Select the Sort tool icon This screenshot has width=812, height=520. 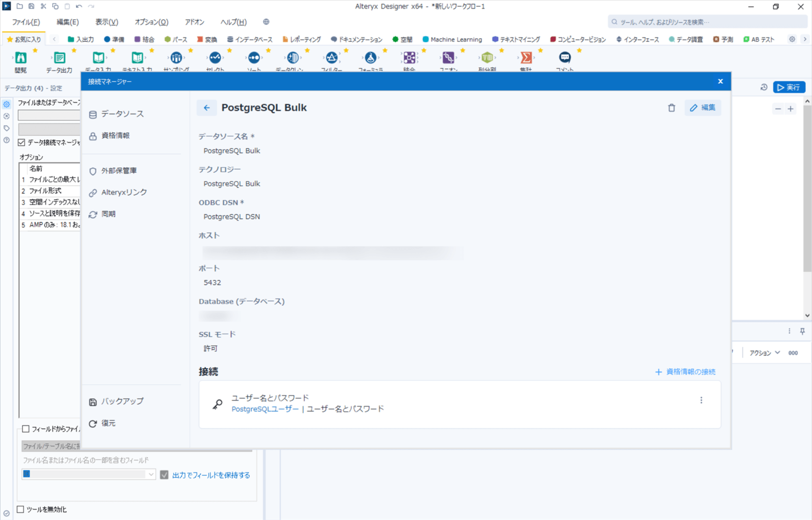click(x=254, y=58)
